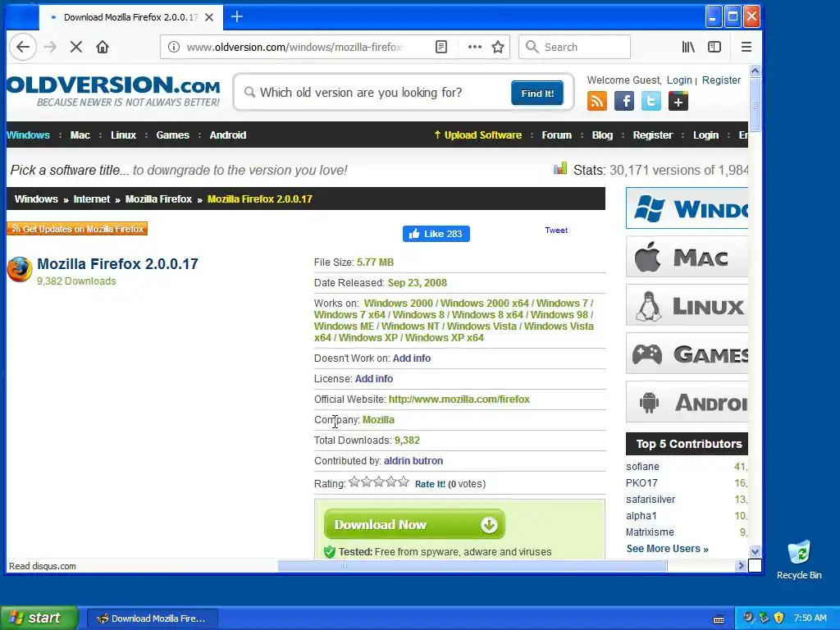The height and width of the screenshot is (630, 840).
Task: Click Add info next to License
Action: [374, 379]
